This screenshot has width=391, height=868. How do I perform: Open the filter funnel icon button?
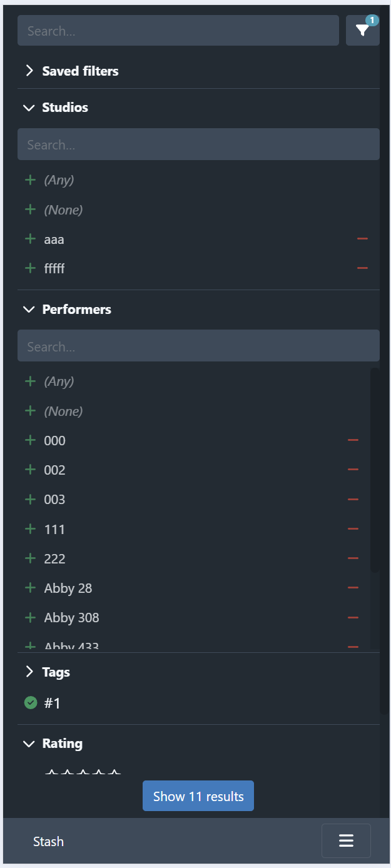coord(363,31)
